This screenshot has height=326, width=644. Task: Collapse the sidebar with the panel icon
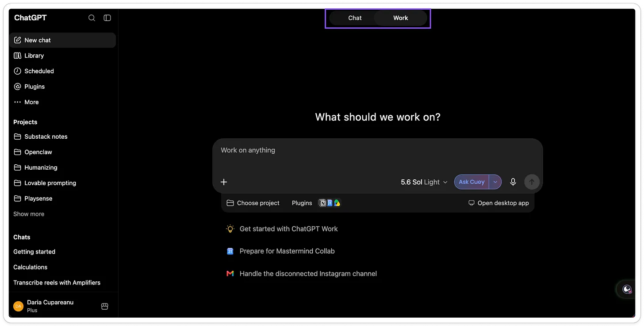tap(107, 18)
